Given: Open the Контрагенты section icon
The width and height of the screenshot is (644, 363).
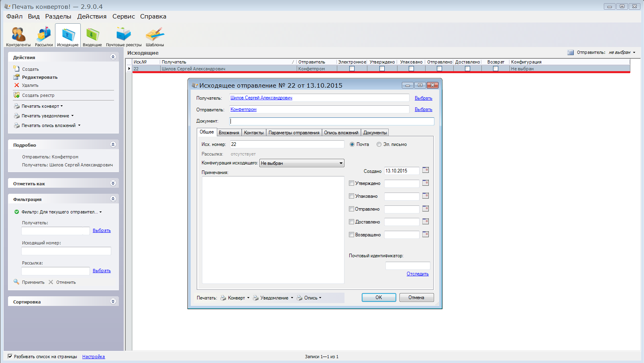Looking at the screenshot, I should tap(18, 35).
